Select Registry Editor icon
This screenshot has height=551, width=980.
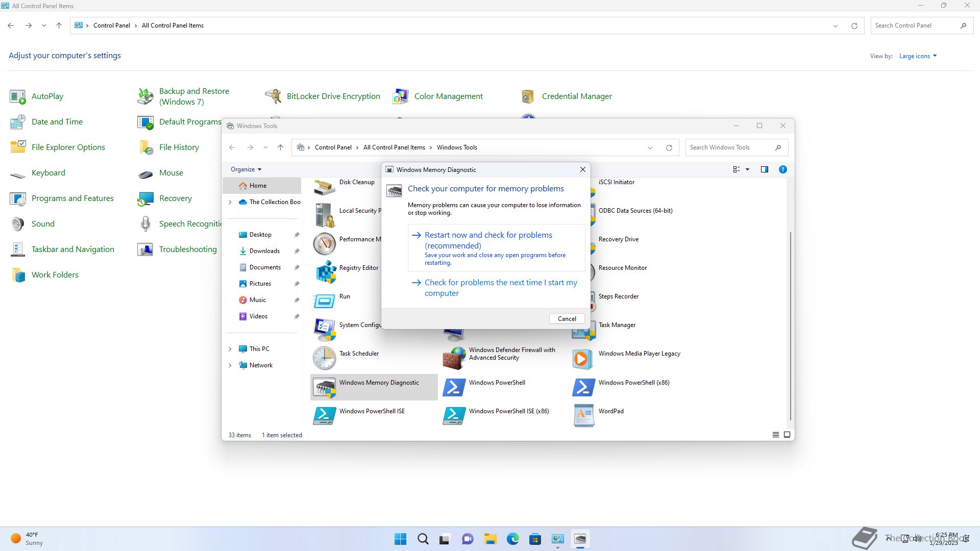[325, 271]
